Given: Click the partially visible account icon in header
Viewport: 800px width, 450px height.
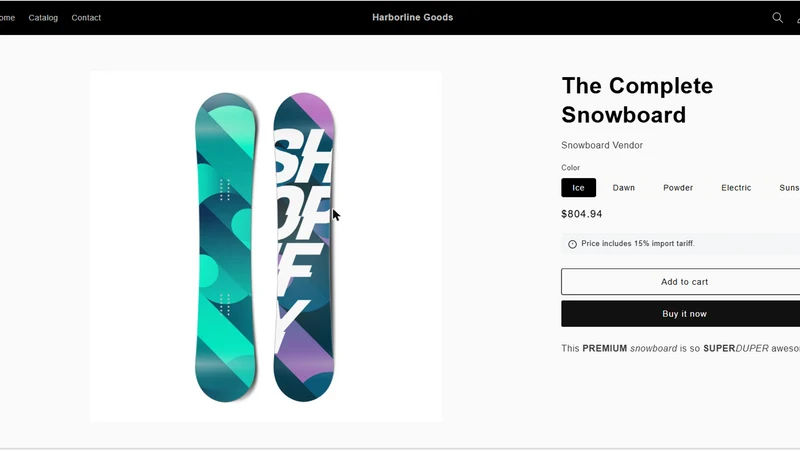Looking at the screenshot, I should click(x=798, y=18).
